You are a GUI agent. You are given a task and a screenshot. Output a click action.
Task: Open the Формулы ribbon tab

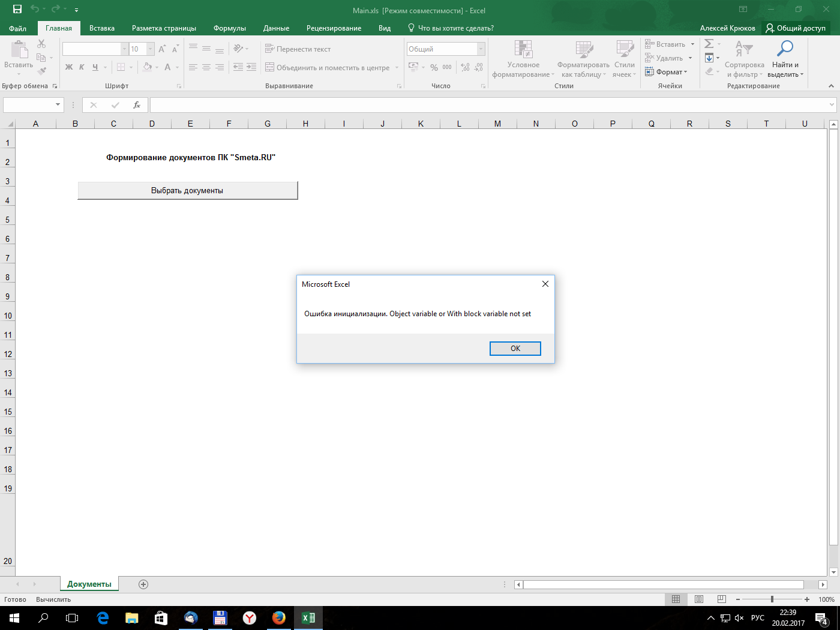229,28
